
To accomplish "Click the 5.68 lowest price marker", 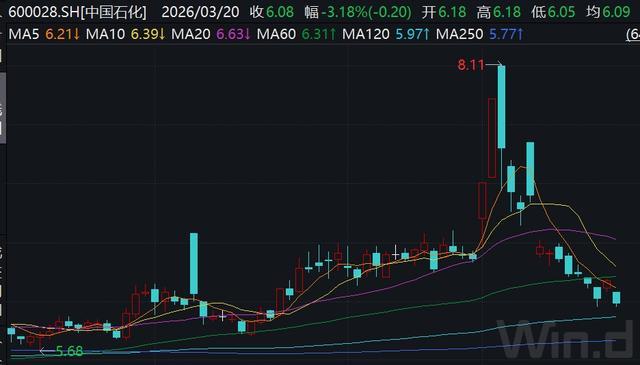I will tap(69, 351).
